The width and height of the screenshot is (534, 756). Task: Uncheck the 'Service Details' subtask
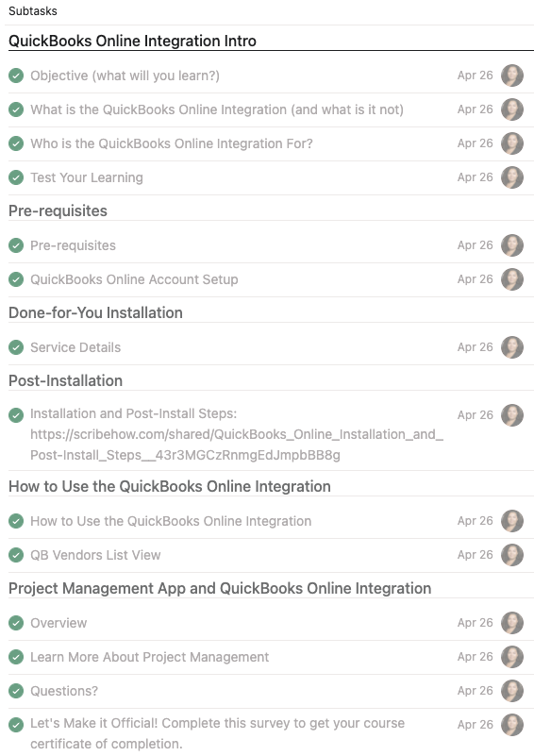tap(16, 347)
